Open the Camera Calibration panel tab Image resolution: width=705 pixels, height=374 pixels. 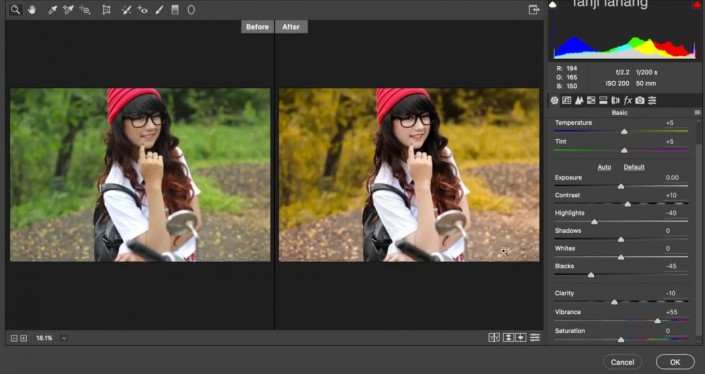pos(640,100)
